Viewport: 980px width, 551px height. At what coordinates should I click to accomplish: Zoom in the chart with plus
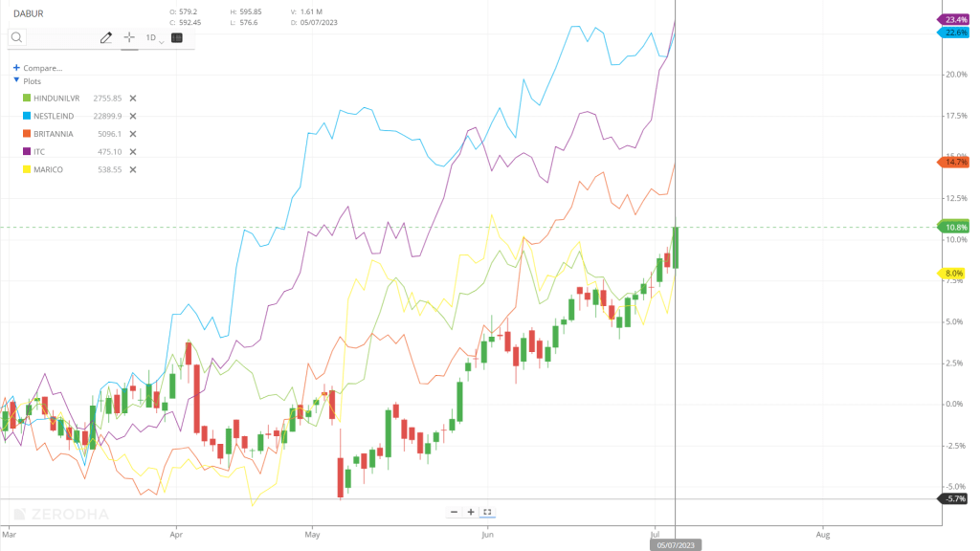point(471,512)
